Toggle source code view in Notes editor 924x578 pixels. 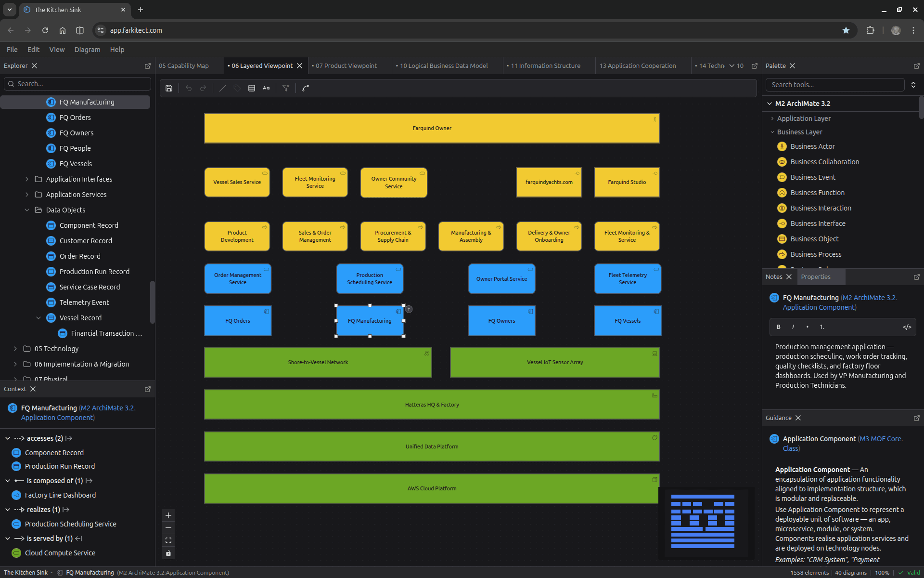pyautogui.click(x=907, y=327)
